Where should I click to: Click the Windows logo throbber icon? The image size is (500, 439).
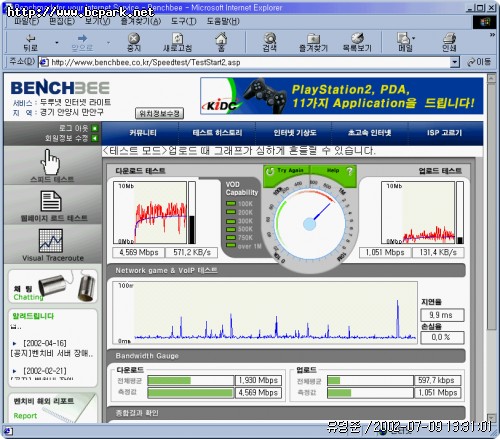point(485,22)
